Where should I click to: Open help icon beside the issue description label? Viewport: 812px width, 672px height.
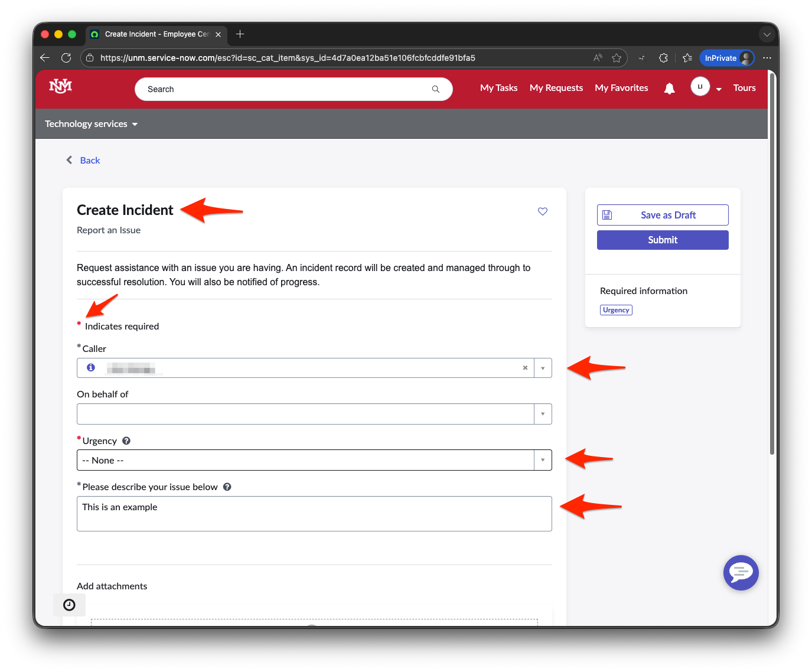click(x=227, y=487)
